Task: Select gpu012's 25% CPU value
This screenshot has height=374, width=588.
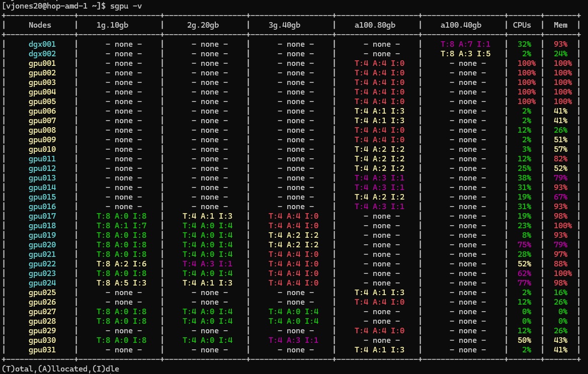Action: (x=524, y=168)
